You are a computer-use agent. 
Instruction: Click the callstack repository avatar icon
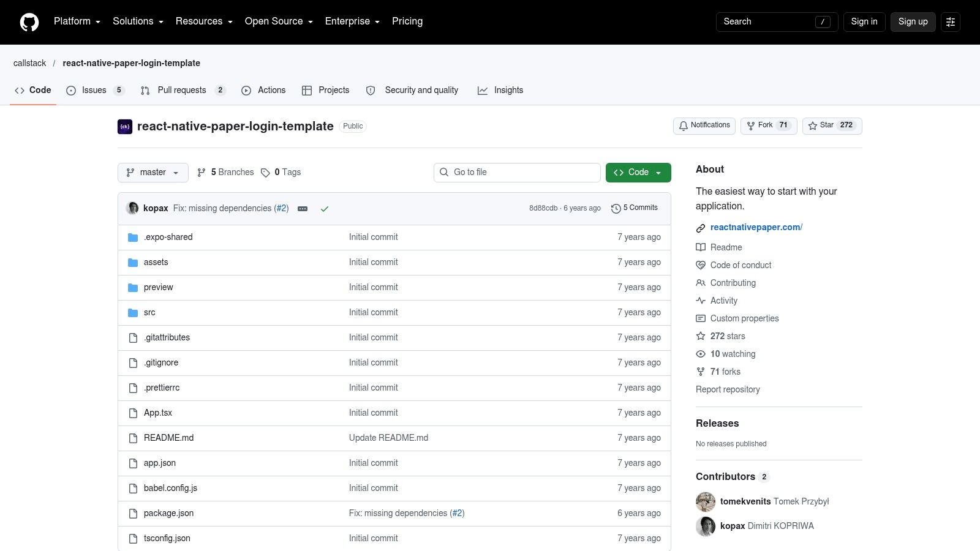click(x=125, y=127)
